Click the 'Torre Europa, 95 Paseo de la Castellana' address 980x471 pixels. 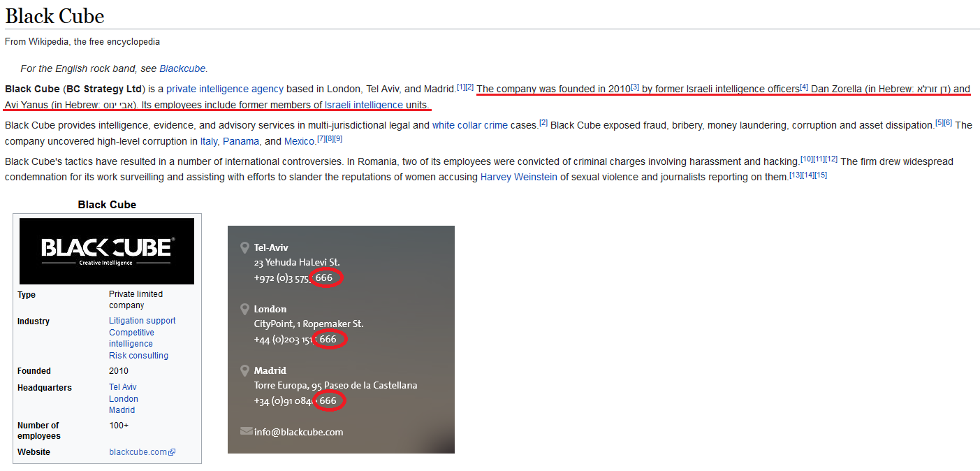(336, 386)
